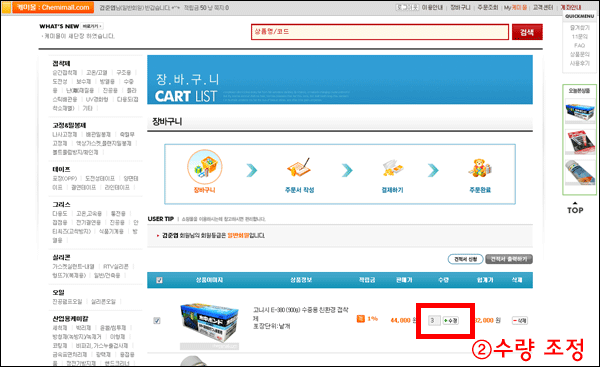Open the 세척제 subcategory link
Viewport: 600px width, 367px height.
60,328
